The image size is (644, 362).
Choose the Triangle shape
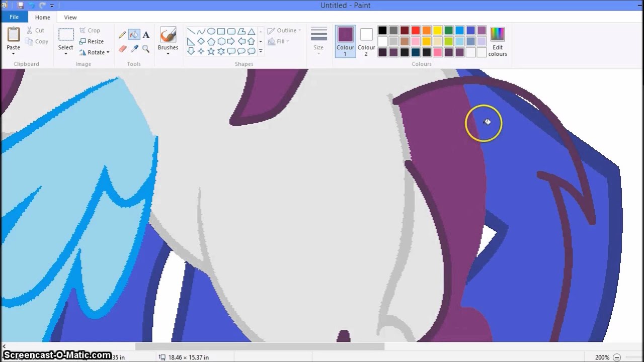pyautogui.click(x=252, y=31)
